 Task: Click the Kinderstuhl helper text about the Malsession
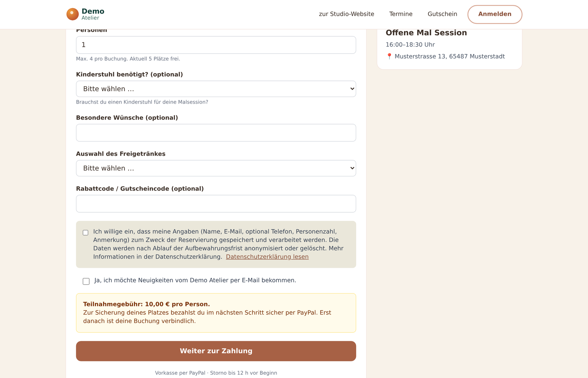142,102
